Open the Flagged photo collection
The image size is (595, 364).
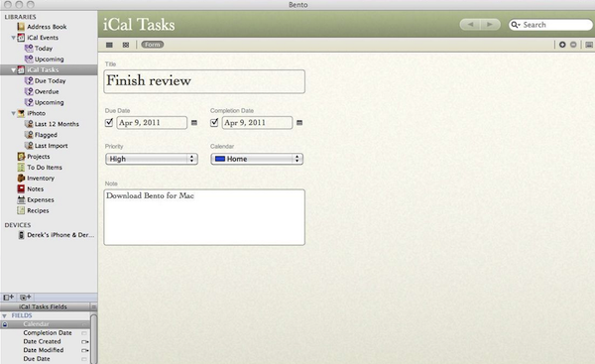[46, 135]
